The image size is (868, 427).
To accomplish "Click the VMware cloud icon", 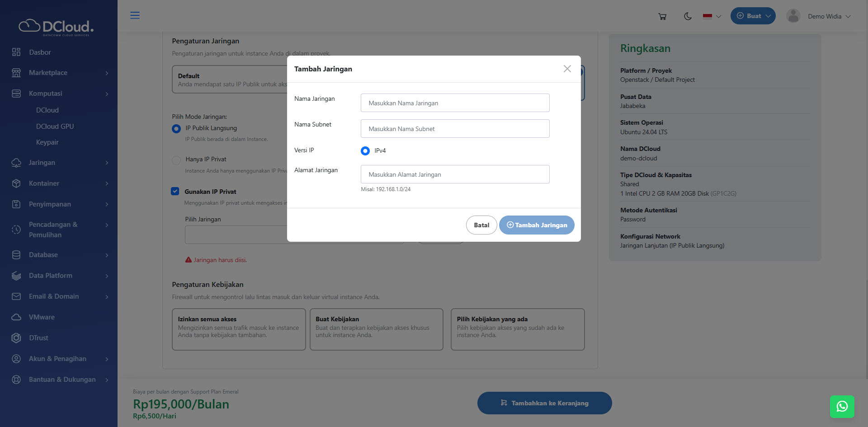I will [x=16, y=317].
